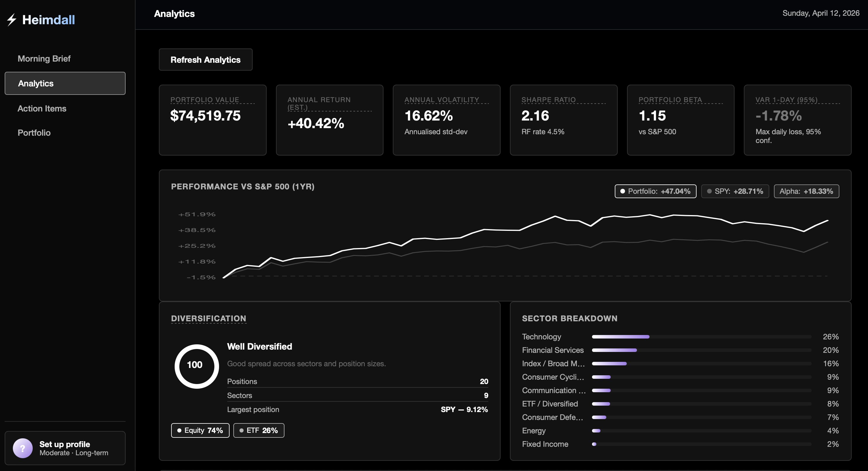Click the diversification score 100 ring
868x471 pixels.
point(197,366)
